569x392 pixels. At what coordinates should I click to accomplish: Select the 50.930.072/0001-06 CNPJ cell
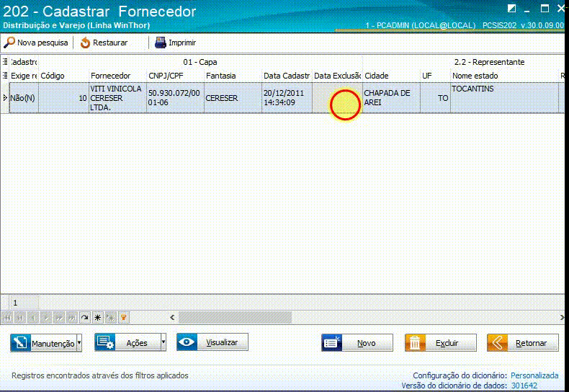[175, 98]
